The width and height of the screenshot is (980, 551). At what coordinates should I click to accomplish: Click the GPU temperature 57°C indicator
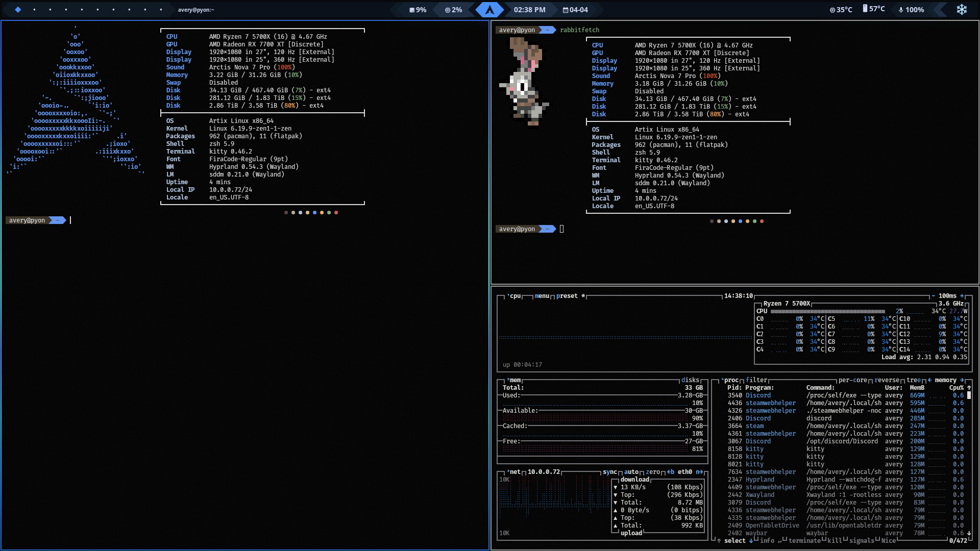click(874, 9)
